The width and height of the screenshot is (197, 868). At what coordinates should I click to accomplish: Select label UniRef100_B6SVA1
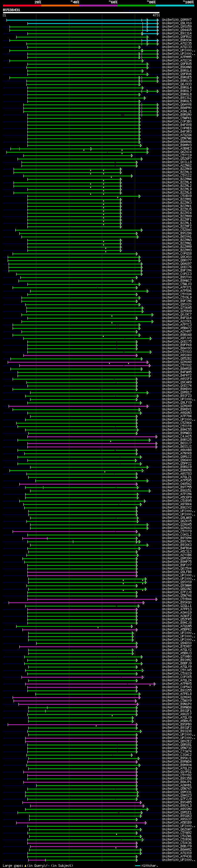tap(177, 236)
